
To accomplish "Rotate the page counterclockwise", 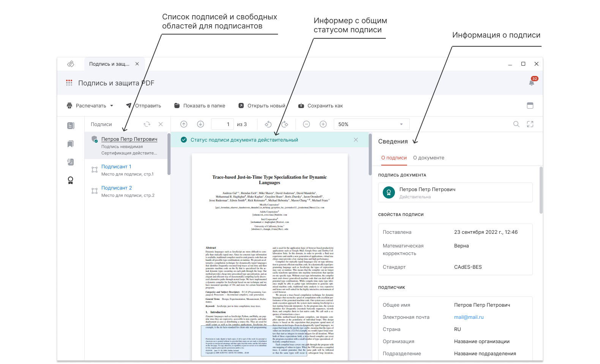I will click(x=268, y=124).
